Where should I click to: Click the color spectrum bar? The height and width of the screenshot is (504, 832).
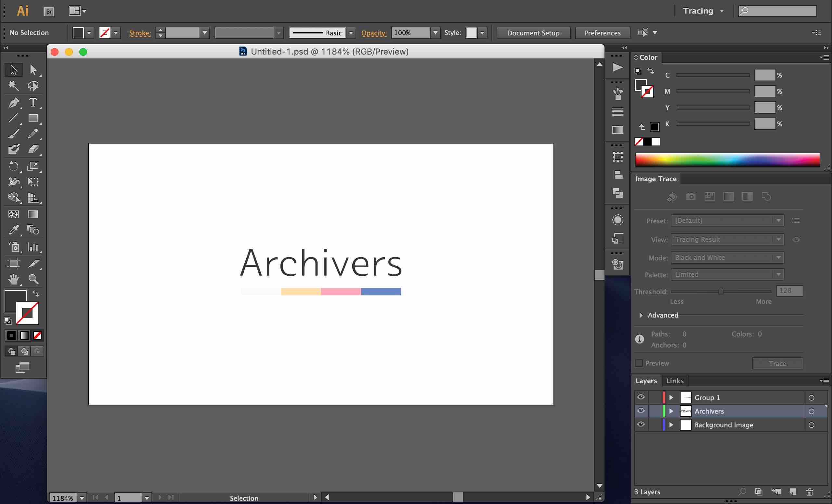(x=727, y=160)
